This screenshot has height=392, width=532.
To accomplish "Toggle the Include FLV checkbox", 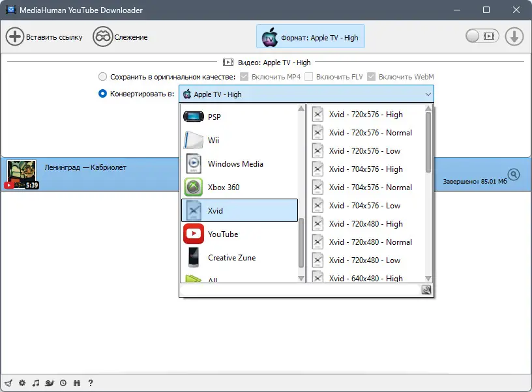I will tap(308, 77).
